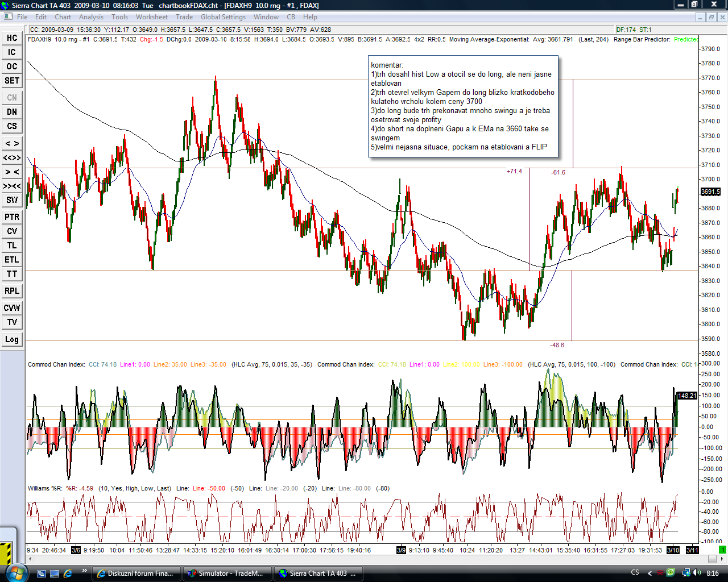Click the HC toolbar button

point(12,38)
